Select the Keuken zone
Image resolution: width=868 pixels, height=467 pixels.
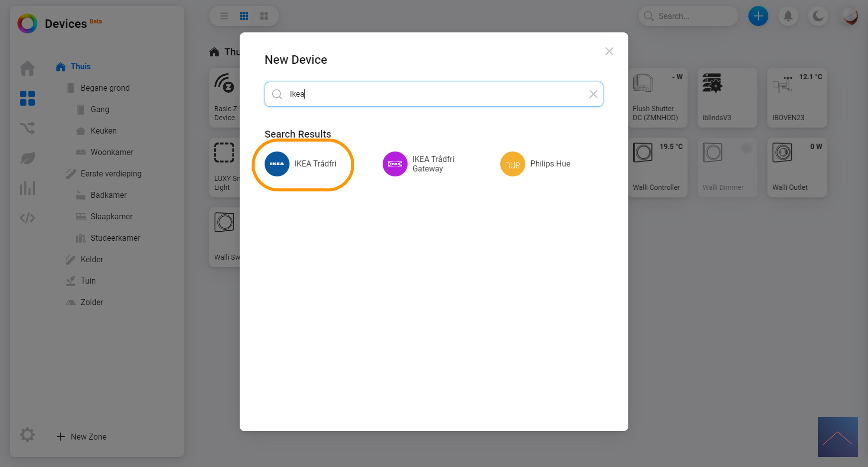pyautogui.click(x=103, y=131)
